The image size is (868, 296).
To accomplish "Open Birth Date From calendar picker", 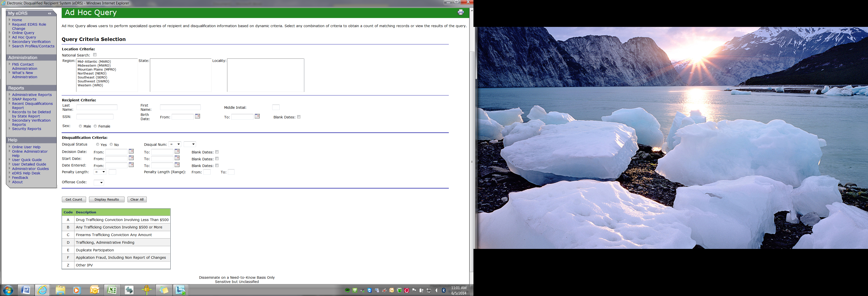I will [198, 116].
